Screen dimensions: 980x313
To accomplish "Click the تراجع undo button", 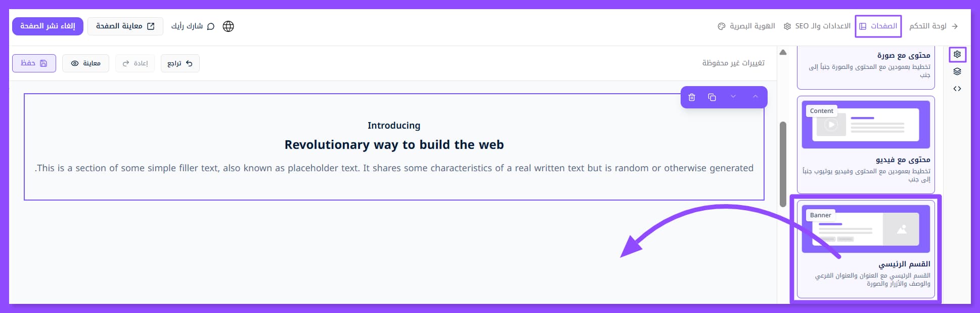I will tap(180, 63).
